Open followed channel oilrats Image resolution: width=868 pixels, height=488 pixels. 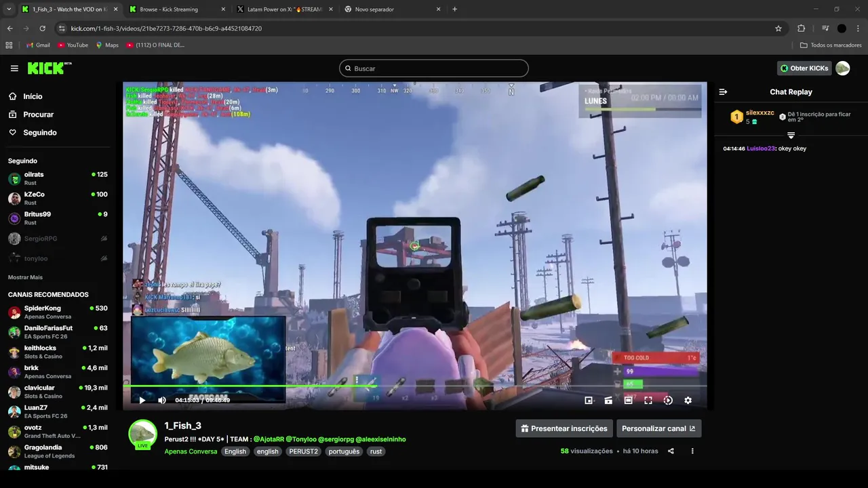(58, 179)
